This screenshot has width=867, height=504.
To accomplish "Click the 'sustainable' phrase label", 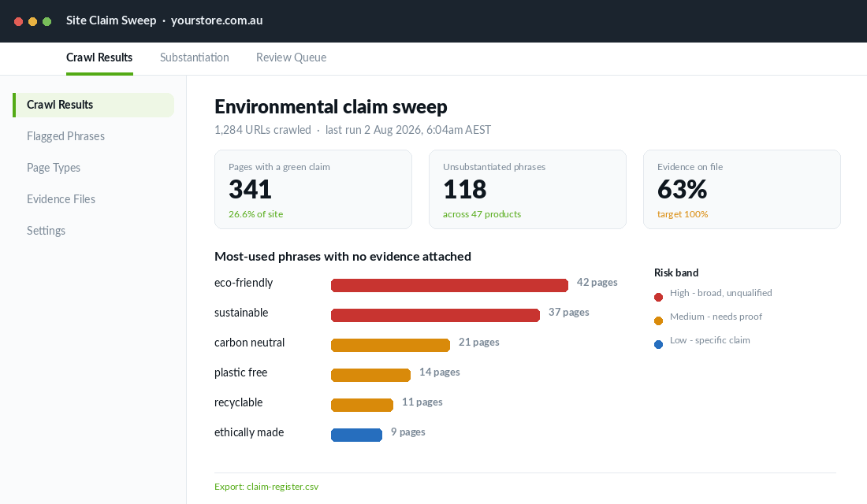I will [x=241, y=313].
